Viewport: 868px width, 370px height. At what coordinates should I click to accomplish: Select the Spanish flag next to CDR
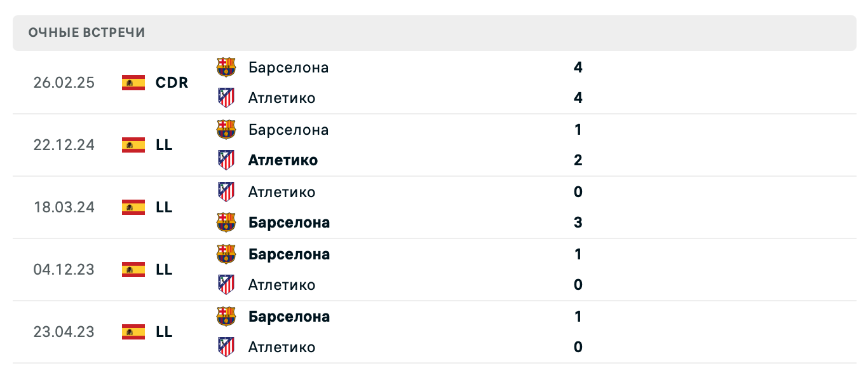point(132,83)
